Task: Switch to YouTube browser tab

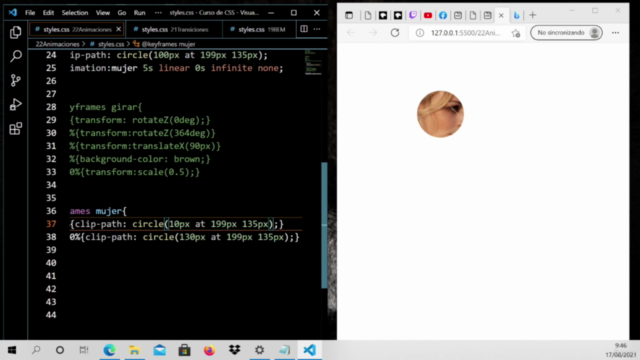Action: coord(428,16)
